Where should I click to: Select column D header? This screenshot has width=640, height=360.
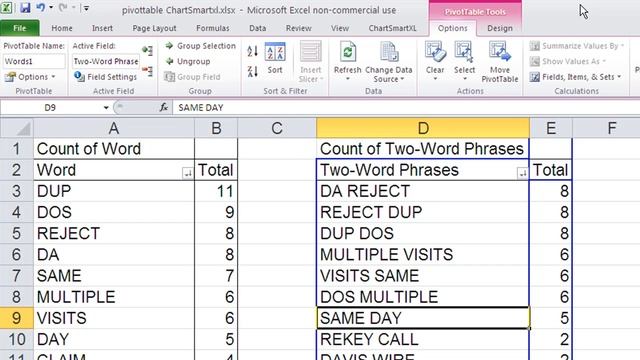coord(423,128)
